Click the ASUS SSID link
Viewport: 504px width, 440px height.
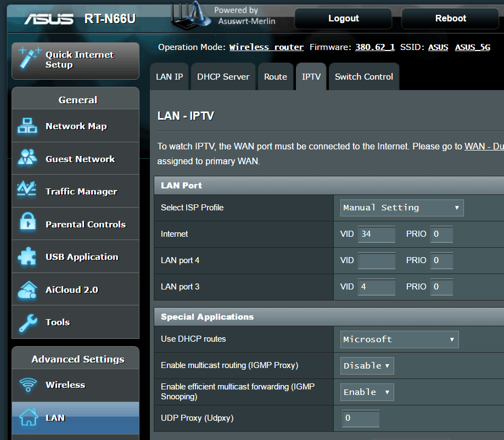(x=438, y=47)
